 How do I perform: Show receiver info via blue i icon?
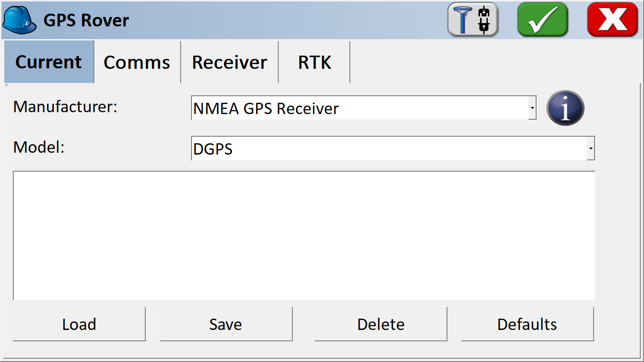(565, 108)
